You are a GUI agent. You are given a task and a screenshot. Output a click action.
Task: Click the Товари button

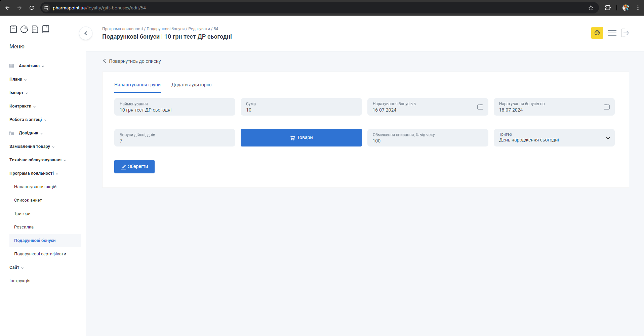pos(301,138)
